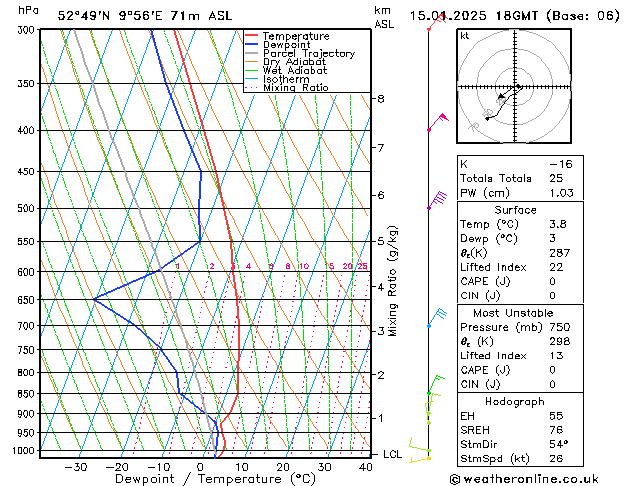Click the magenta wind barb at 400 hPa
Viewport: 629px width, 486px height.
point(438,122)
